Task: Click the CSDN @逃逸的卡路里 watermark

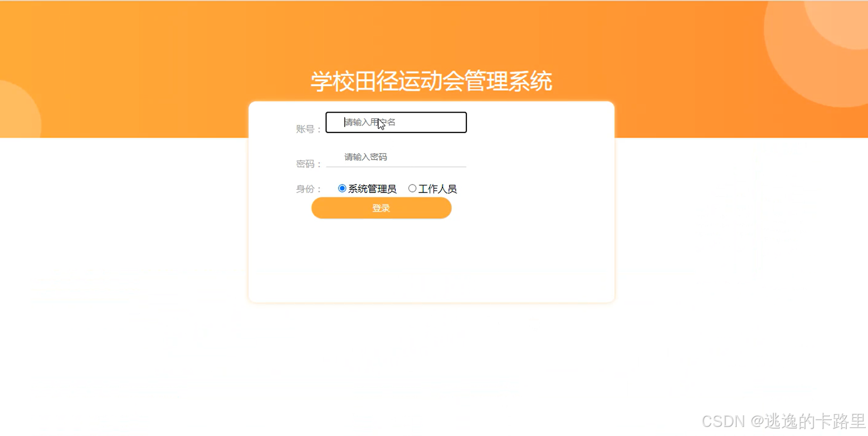Action: 783,421
